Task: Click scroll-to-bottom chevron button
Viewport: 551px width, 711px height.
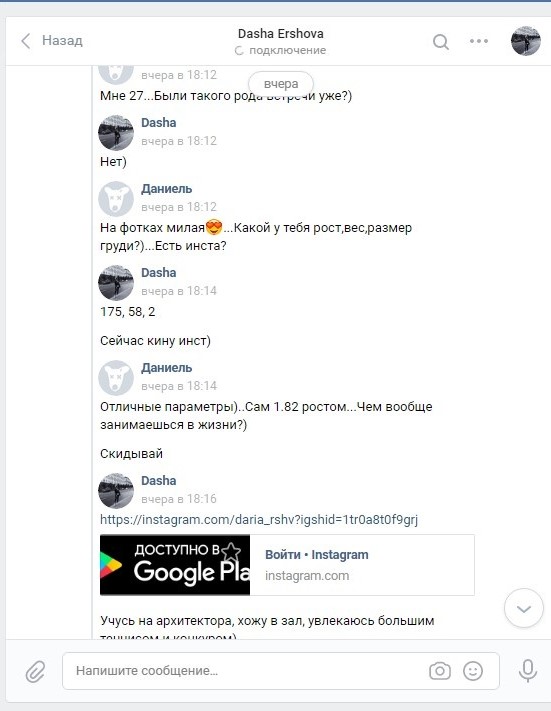Action: [x=524, y=609]
